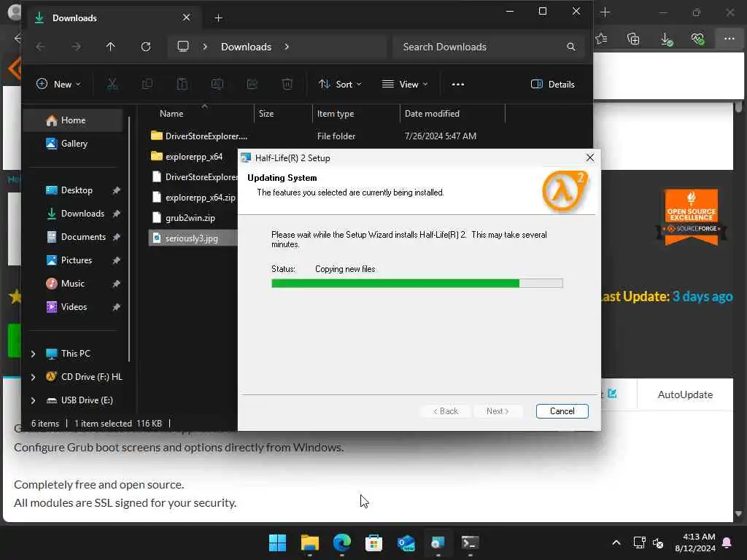Image resolution: width=747 pixels, height=560 pixels.
Task: Open a new Explorer tab with plus button
Action: 218,18
